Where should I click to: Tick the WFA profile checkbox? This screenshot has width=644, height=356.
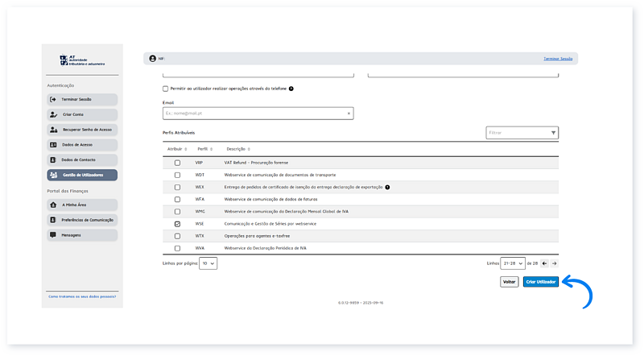[177, 199]
